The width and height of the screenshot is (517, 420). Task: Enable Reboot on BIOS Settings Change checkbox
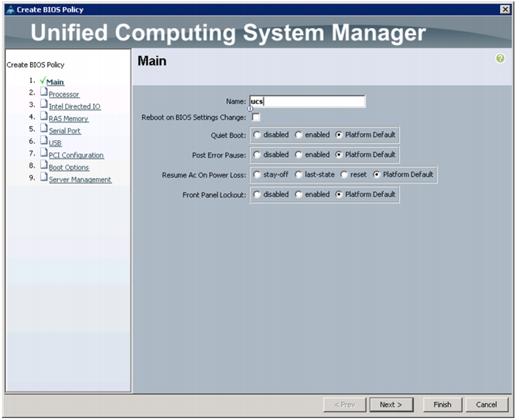[x=256, y=117]
